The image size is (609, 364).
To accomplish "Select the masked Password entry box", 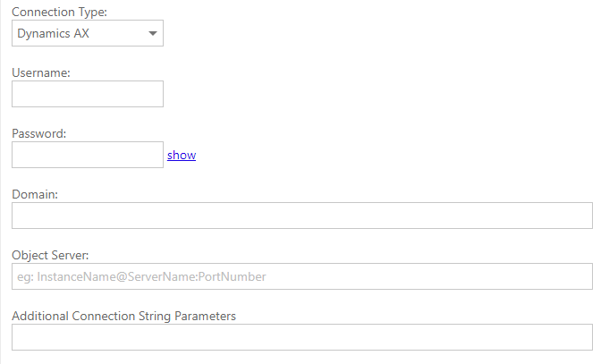I will click(87, 155).
